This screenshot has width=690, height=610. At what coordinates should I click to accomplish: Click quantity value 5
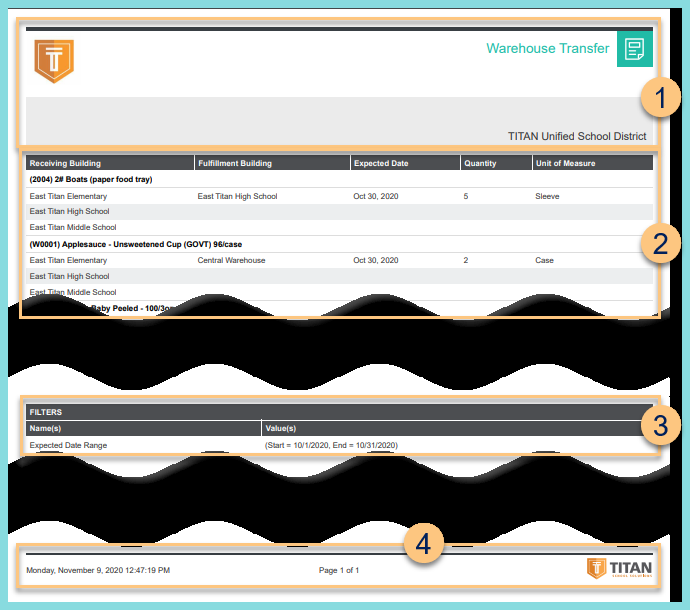(466, 196)
